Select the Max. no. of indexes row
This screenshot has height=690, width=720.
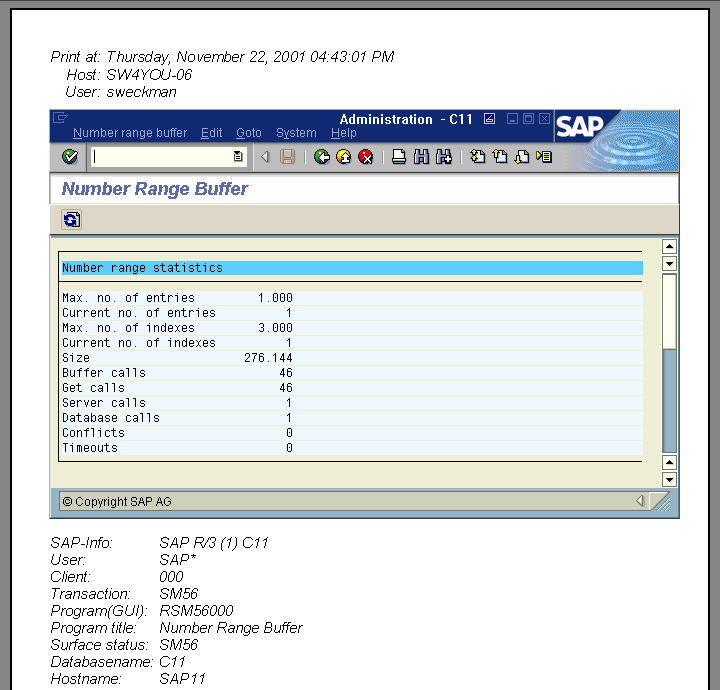(352, 328)
